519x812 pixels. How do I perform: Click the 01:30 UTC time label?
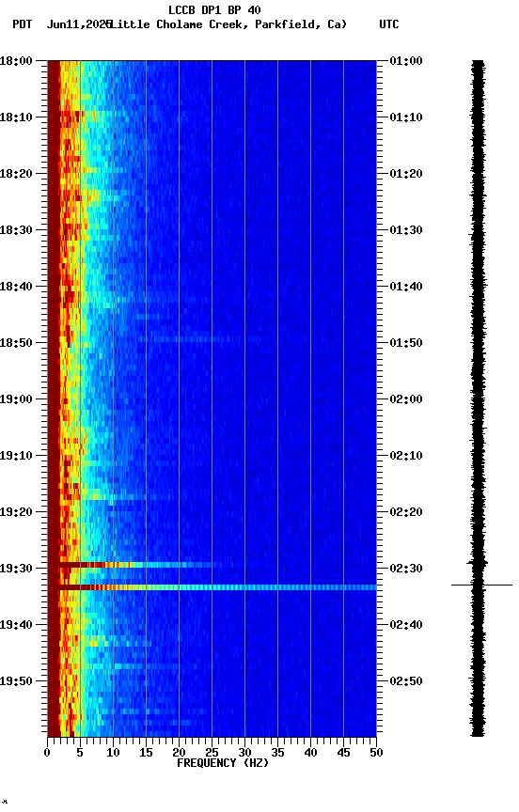(406, 230)
